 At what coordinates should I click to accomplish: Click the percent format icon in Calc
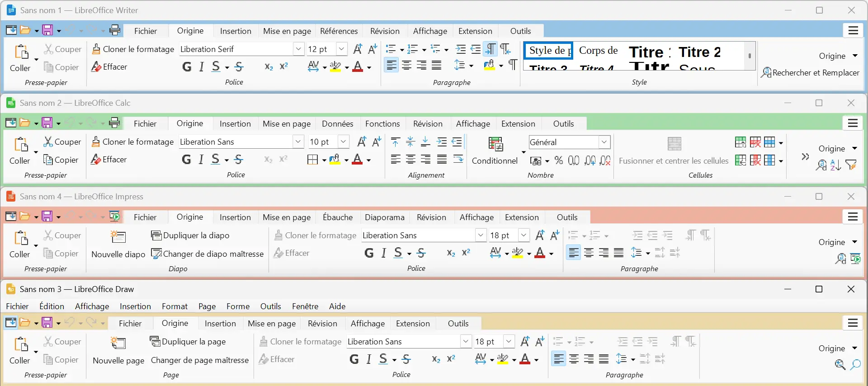(x=559, y=160)
